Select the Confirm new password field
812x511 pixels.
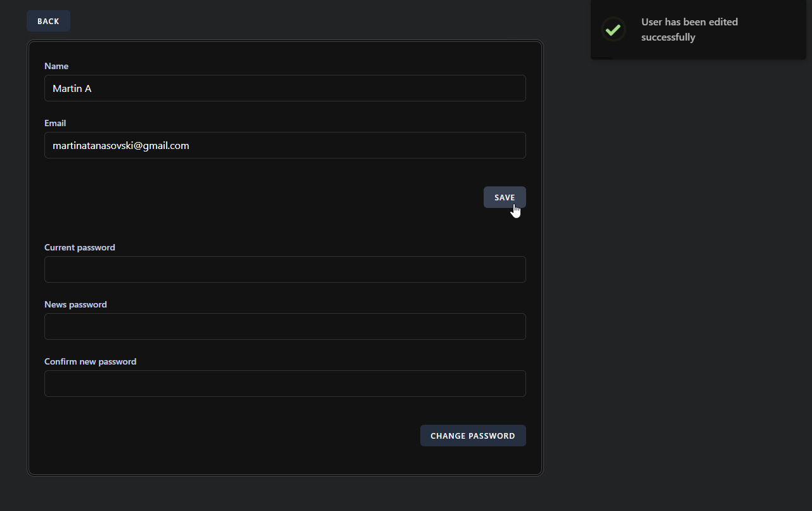tap(285, 384)
